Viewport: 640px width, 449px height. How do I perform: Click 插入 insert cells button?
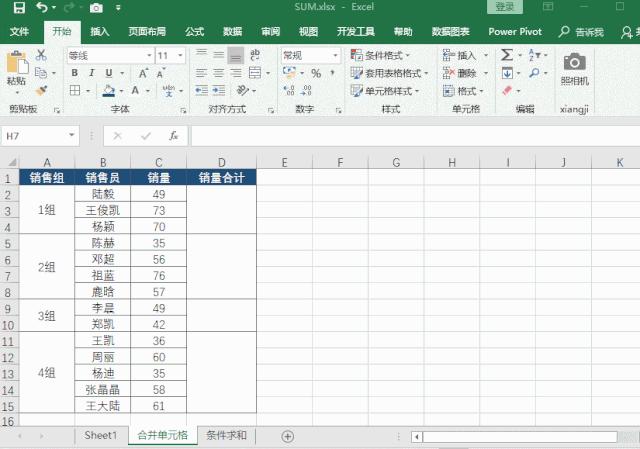pyautogui.click(x=460, y=55)
